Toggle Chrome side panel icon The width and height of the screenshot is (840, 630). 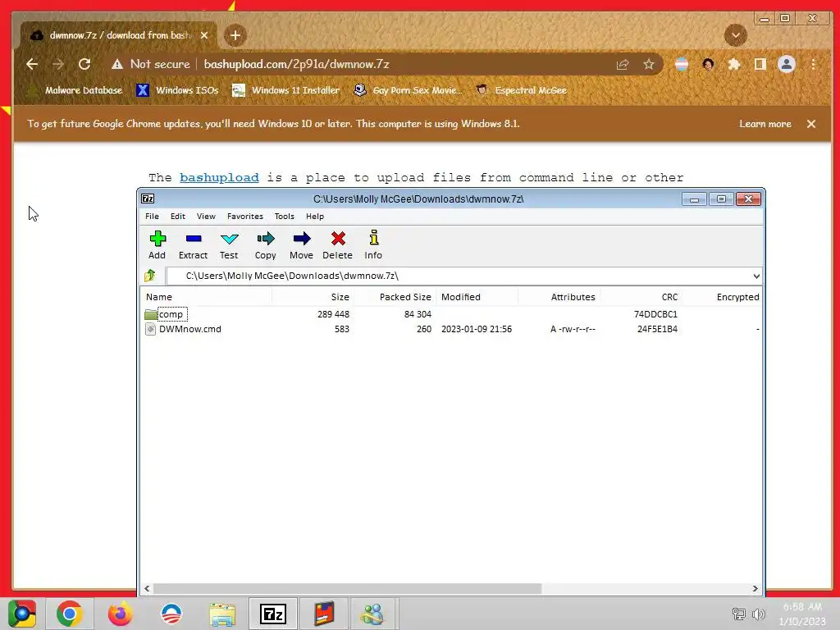760,64
